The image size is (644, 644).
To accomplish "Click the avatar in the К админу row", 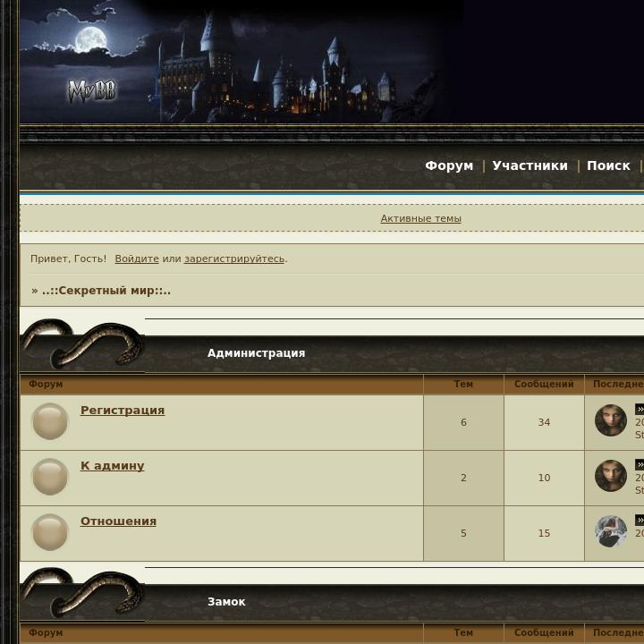I will click(x=611, y=476).
